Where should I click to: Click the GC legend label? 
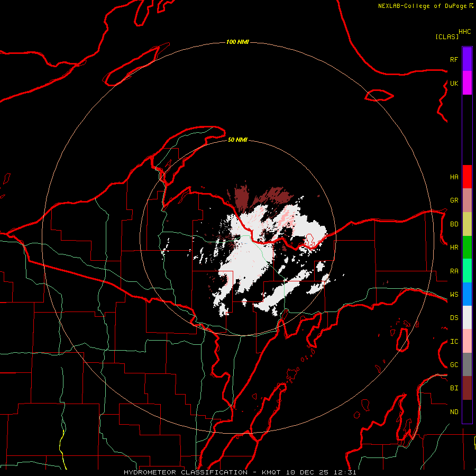coord(454,365)
